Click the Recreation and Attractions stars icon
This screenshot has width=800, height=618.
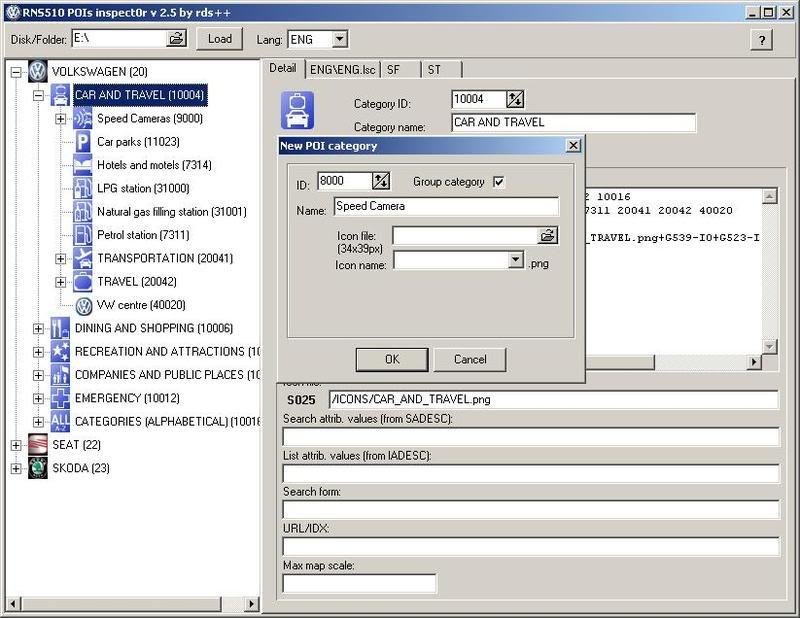[x=60, y=352]
